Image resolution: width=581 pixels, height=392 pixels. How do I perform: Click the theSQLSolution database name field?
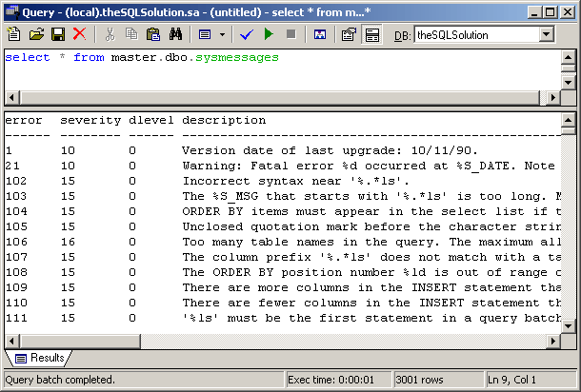click(477, 35)
